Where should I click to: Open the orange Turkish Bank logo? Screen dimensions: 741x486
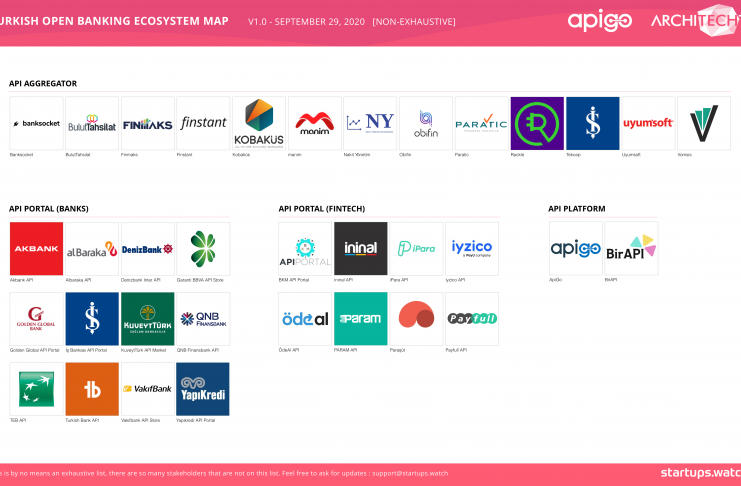coord(92,389)
